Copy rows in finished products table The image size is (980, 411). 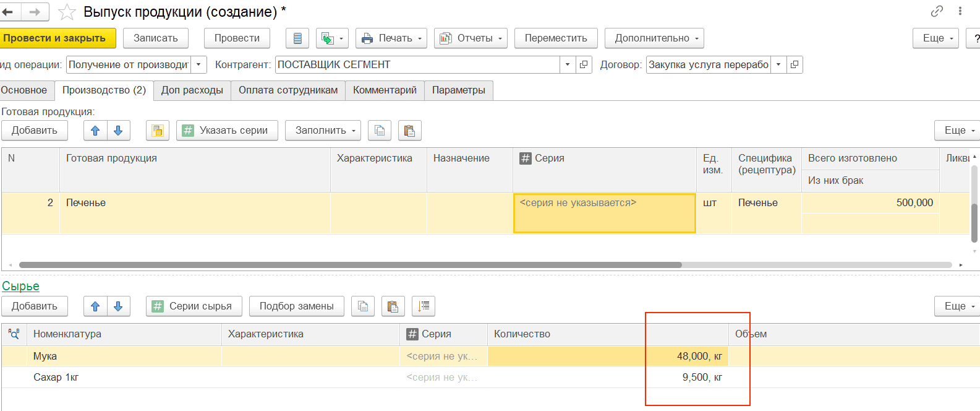tap(380, 131)
